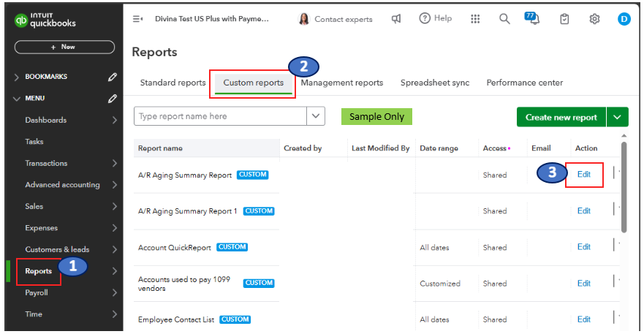
Task: Open the settings gear icon
Action: (594, 19)
